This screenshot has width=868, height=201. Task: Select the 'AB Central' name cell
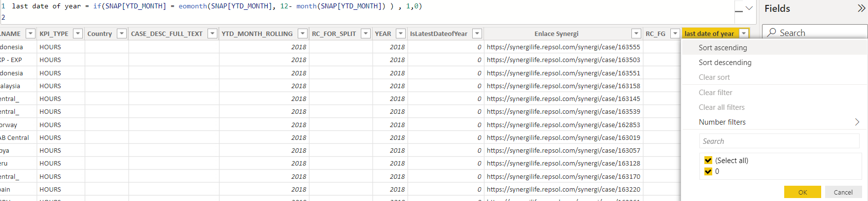point(18,137)
